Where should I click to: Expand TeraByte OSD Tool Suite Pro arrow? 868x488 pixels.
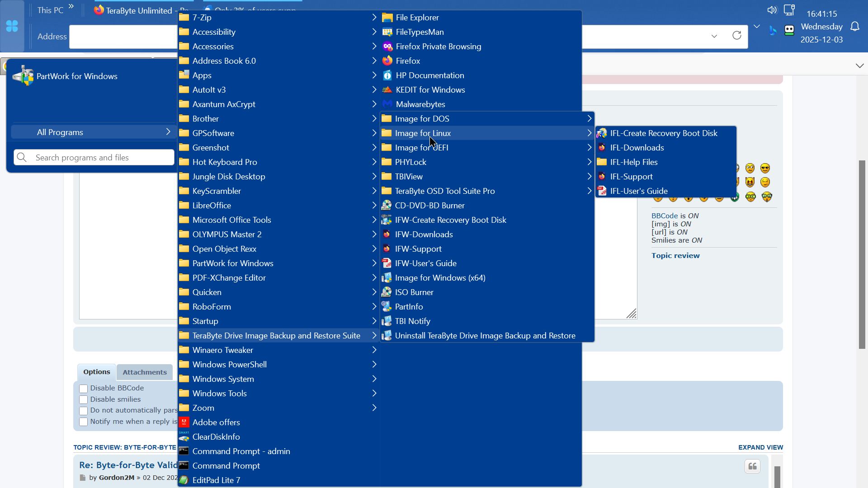pos(589,191)
